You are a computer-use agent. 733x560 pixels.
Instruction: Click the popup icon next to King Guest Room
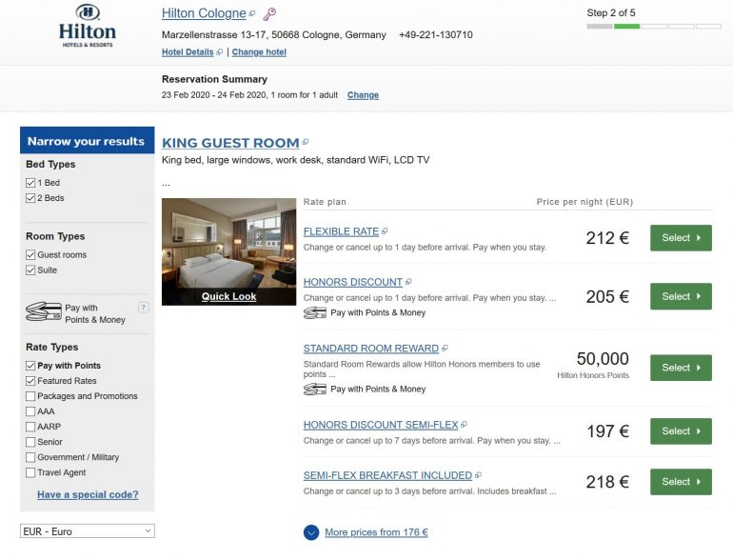click(306, 143)
